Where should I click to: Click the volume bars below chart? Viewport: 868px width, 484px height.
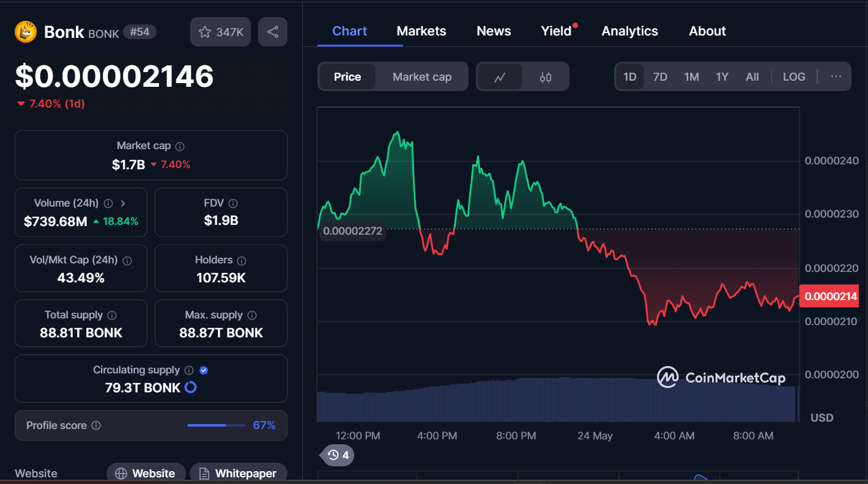pos(558,399)
